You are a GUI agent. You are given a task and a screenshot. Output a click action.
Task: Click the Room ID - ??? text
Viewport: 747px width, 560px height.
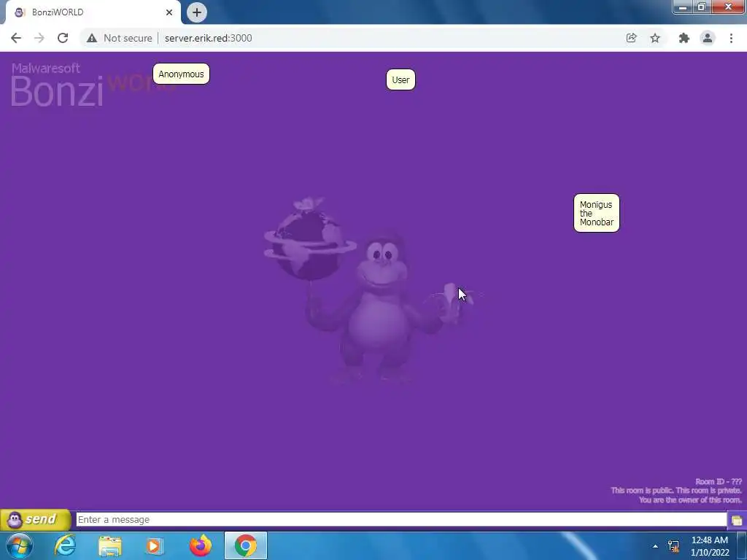coord(718,481)
